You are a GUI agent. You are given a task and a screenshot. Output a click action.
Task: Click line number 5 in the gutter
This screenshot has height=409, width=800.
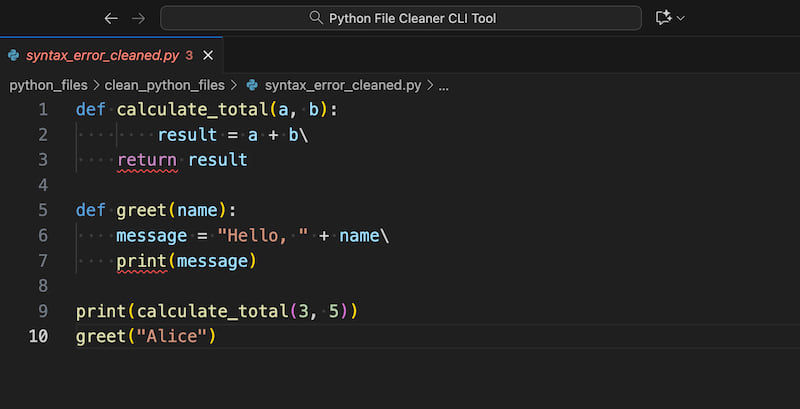pos(43,210)
